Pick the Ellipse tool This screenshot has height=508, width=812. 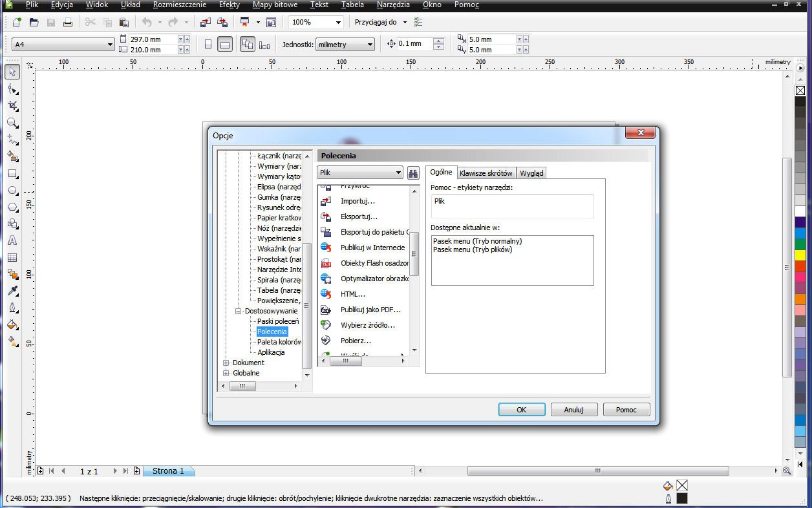[x=12, y=191]
